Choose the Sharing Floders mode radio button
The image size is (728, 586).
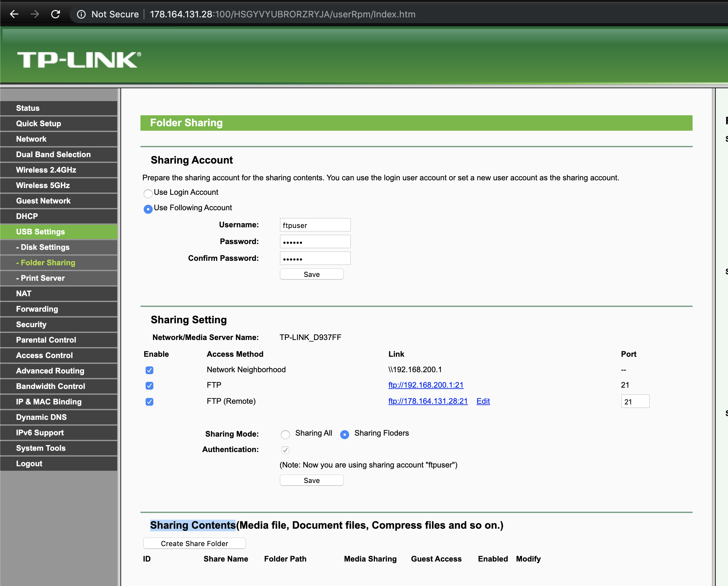(344, 434)
